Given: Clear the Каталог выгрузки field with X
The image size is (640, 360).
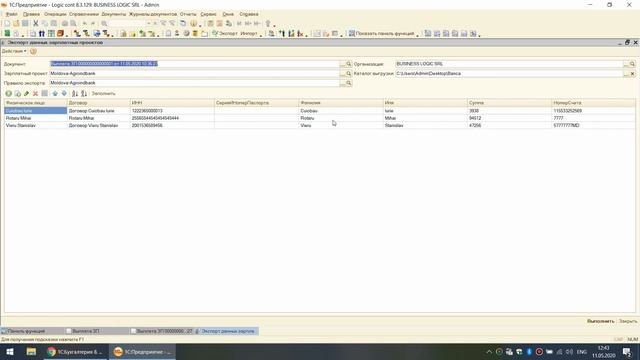Looking at the screenshot, I should pyautogui.click(x=632, y=73).
